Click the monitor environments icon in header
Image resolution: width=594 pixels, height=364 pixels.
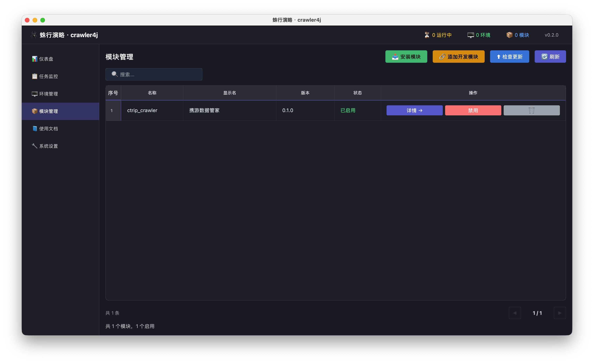coord(471,35)
